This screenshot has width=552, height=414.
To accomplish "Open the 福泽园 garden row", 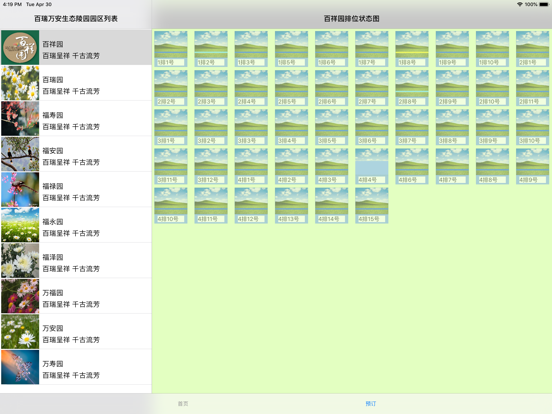I will coord(76,261).
